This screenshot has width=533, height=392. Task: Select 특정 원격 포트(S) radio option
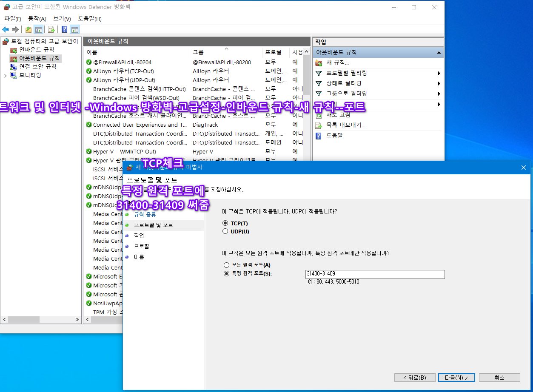click(x=226, y=273)
